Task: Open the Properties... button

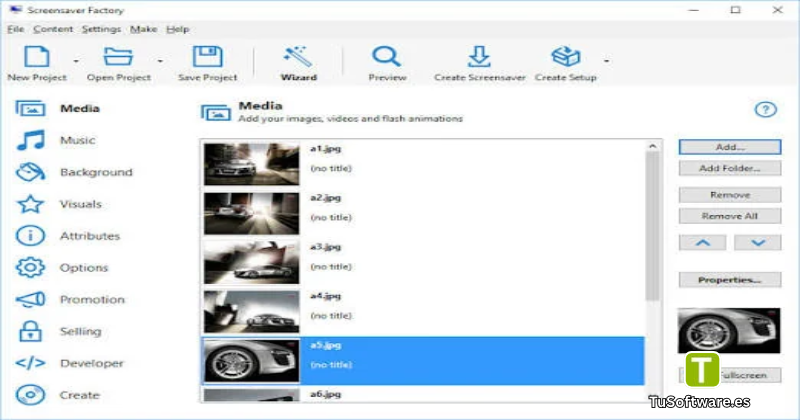Action: click(x=730, y=280)
